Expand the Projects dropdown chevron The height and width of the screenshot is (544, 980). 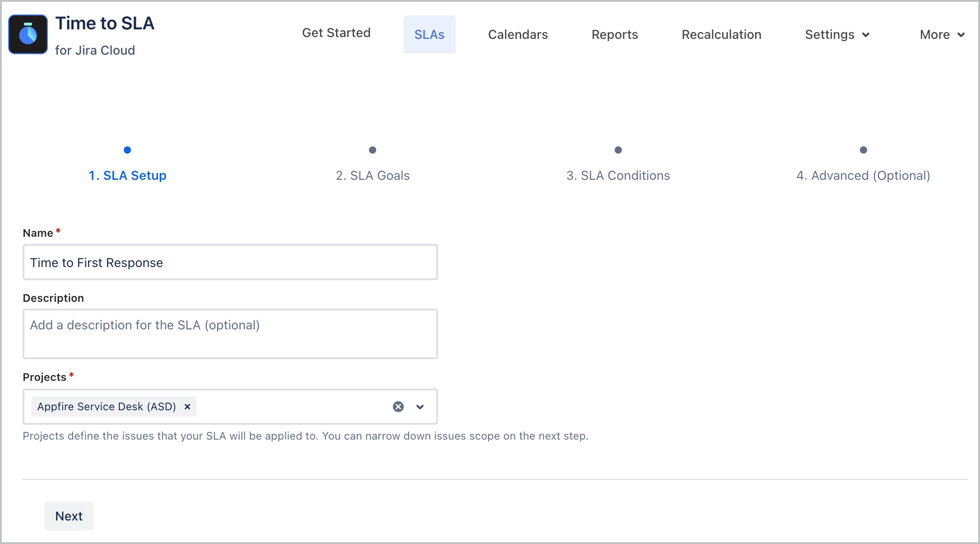[420, 407]
